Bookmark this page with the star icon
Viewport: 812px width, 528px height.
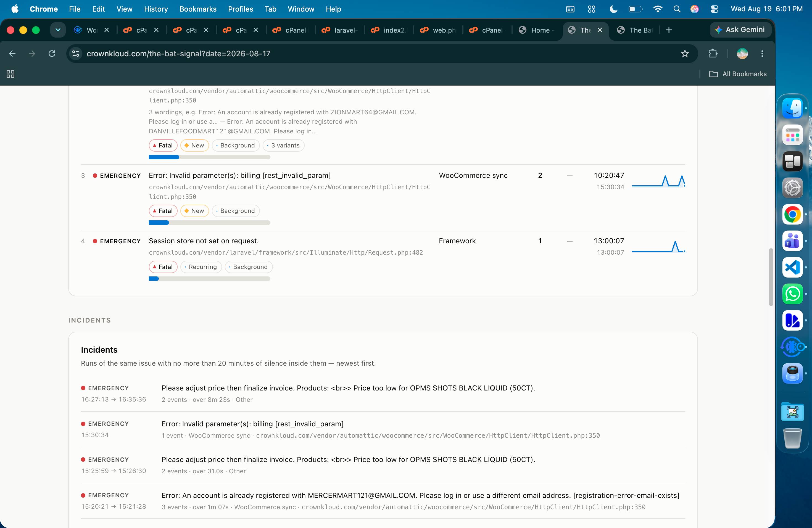684,54
